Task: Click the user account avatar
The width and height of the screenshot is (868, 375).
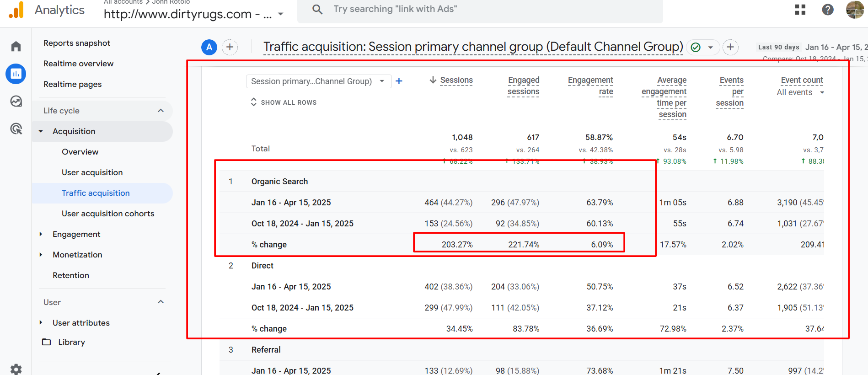Action: point(854,10)
